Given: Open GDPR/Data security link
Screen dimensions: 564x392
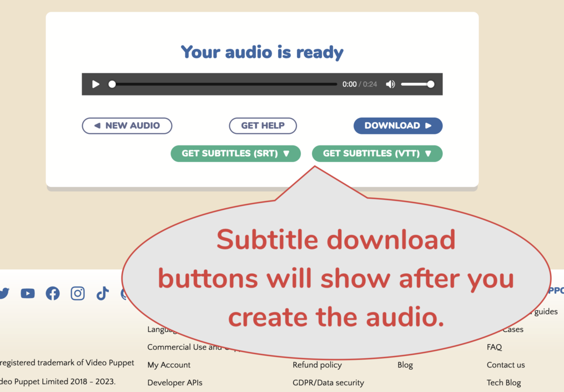Looking at the screenshot, I should click(329, 383).
